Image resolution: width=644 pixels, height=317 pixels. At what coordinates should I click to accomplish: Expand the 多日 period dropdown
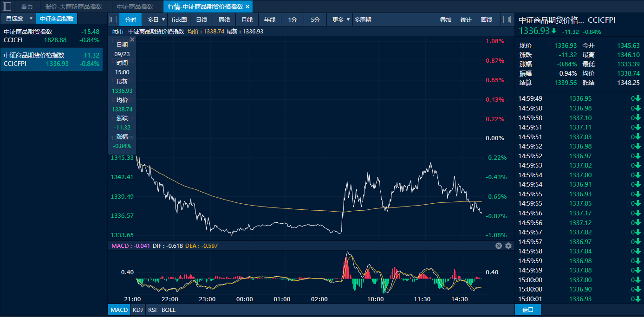click(163, 19)
